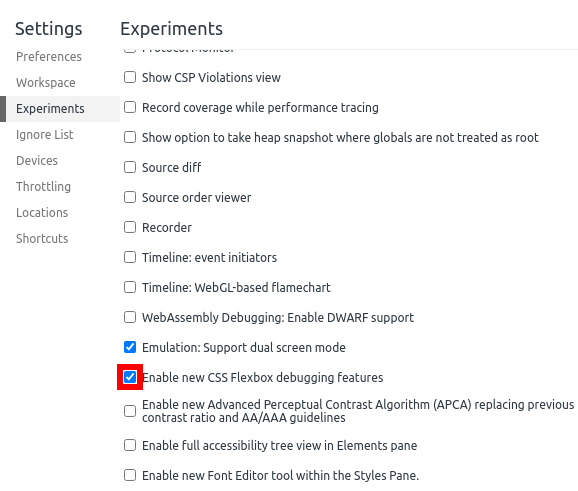Disable new CSS Flexbox debugging features
Image resolution: width=578 pixels, height=491 pixels.
pyautogui.click(x=130, y=377)
